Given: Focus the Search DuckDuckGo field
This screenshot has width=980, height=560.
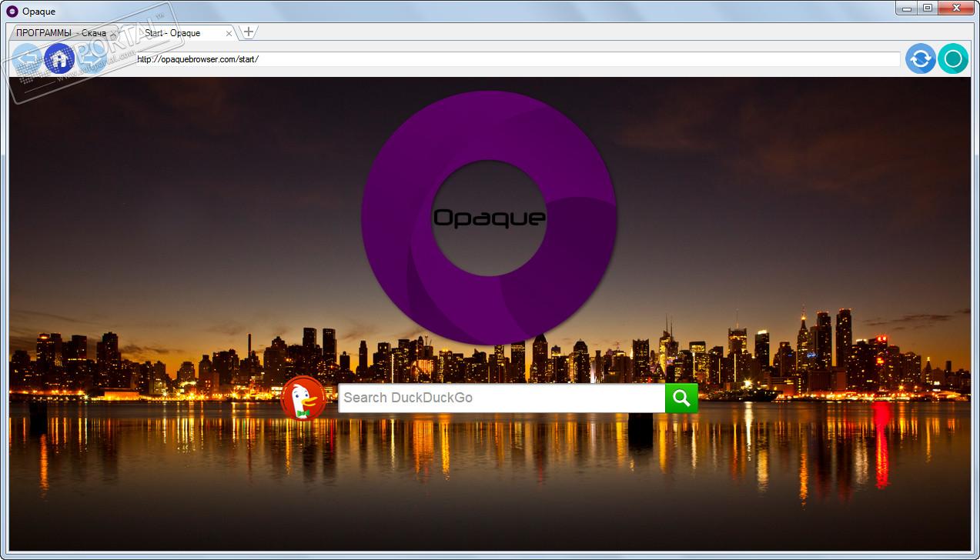Looking at the screenshot, I should tap(502, 398).
